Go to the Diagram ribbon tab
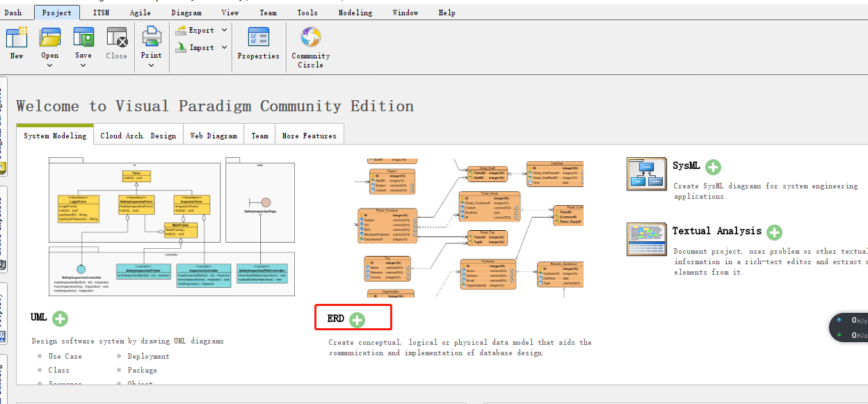The height and width of the screenshot is (404, 868). [186, 13]
